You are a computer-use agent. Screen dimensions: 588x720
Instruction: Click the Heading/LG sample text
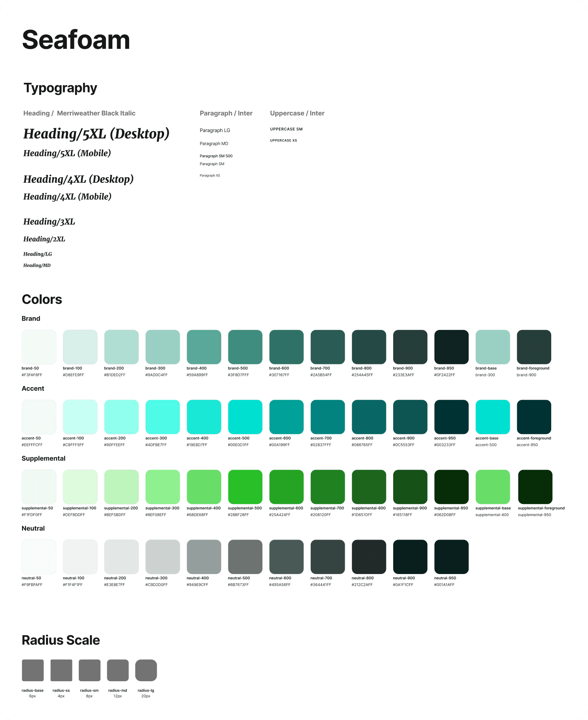[x=38, y=254]
